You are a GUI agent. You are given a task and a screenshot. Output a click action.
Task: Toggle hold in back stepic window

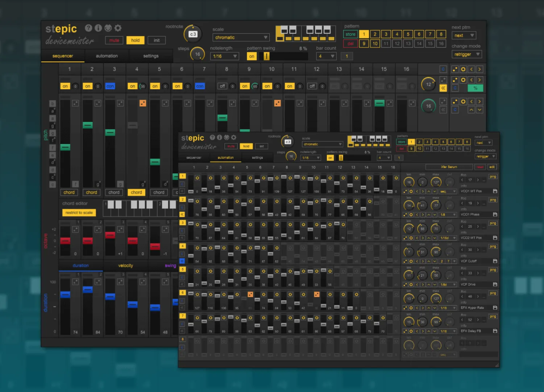(x=135, y=40)
